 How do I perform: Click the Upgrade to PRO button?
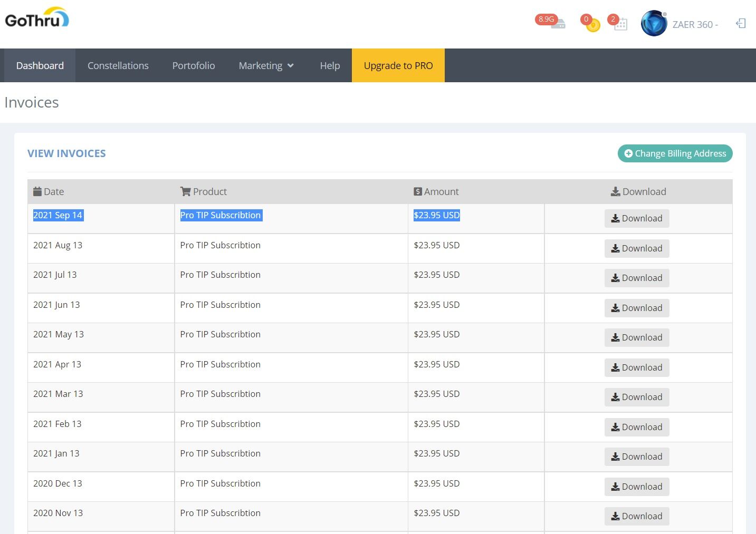coord(398,65)
